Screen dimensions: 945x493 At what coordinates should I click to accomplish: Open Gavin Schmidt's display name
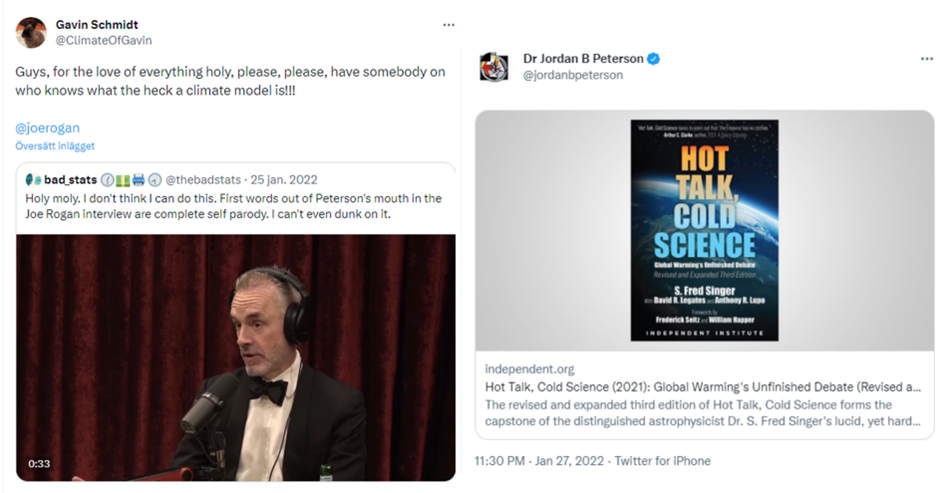[97, 25]
